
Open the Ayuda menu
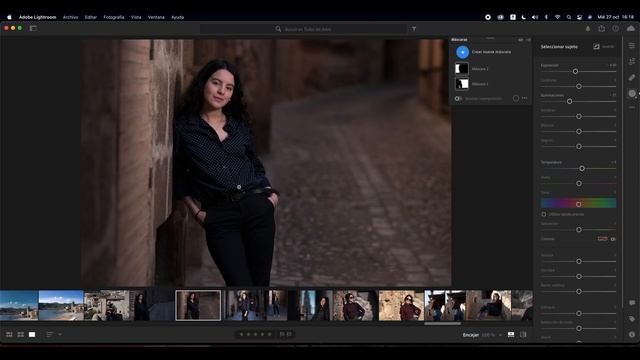[178, 17]
